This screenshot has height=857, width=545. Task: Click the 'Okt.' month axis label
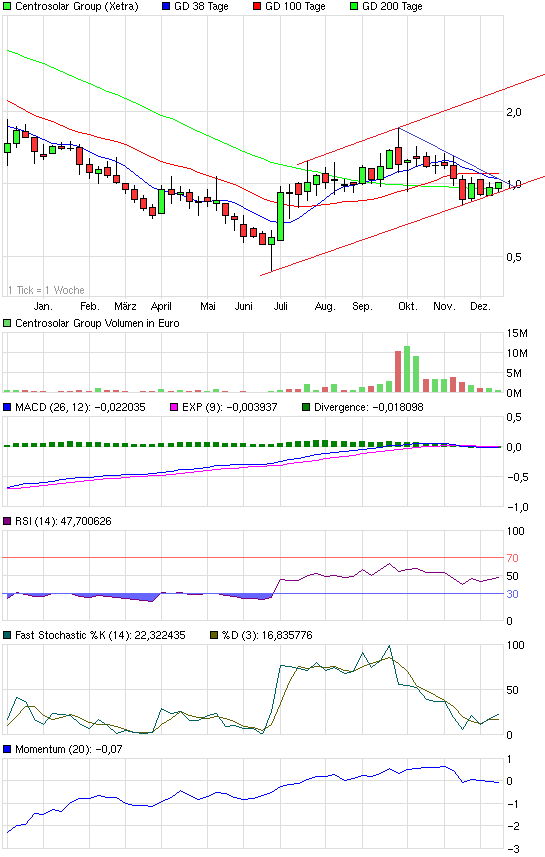(407, 306)
